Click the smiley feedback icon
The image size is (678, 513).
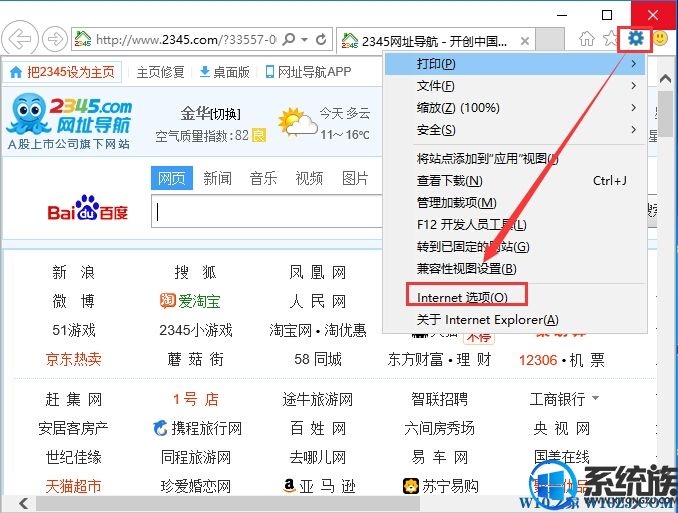[660, 39]
